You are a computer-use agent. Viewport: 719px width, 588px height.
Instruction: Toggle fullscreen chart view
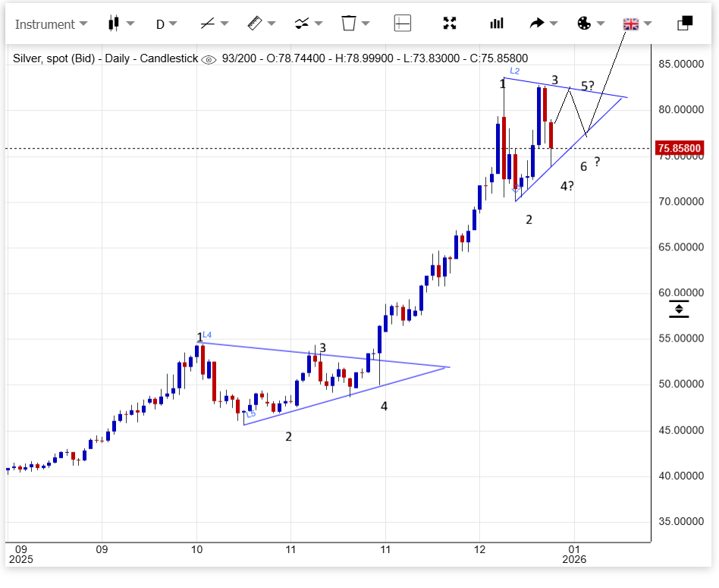450,24
